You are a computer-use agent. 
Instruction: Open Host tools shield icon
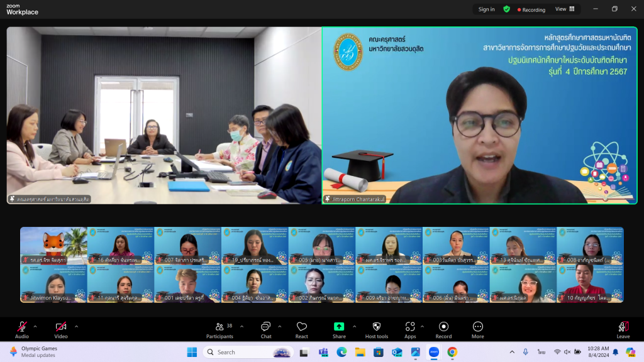pos(377,327)
